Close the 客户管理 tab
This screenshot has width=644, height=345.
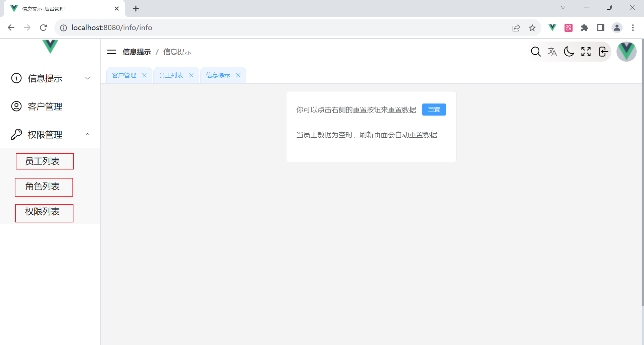coord(145,75)
